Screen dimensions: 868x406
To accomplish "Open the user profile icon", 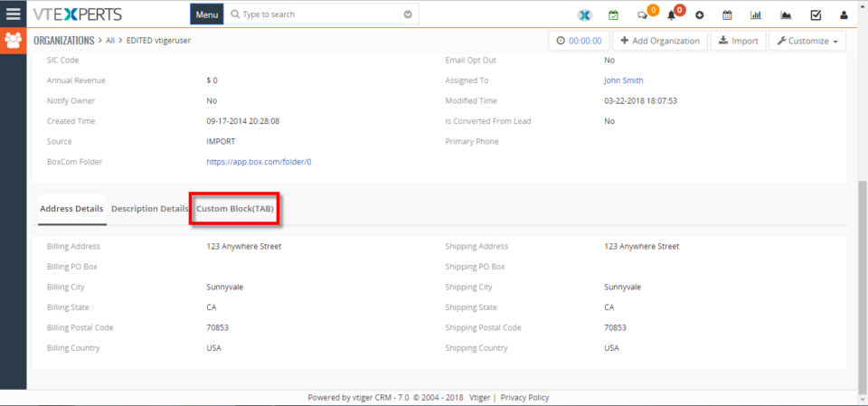I will point(844,15).
